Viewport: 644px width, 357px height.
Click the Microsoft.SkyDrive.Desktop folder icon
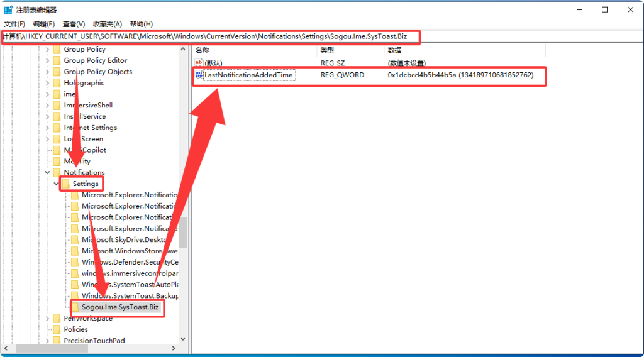click(75, 240)
